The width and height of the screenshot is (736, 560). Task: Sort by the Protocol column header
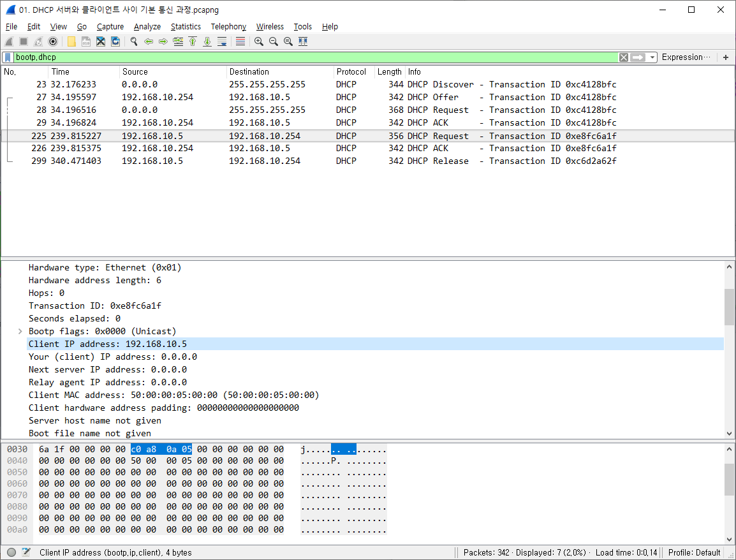pos(354,72)
